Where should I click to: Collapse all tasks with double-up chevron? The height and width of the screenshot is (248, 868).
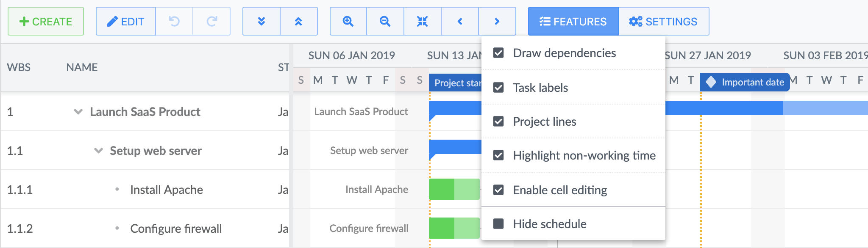point(298,21)
